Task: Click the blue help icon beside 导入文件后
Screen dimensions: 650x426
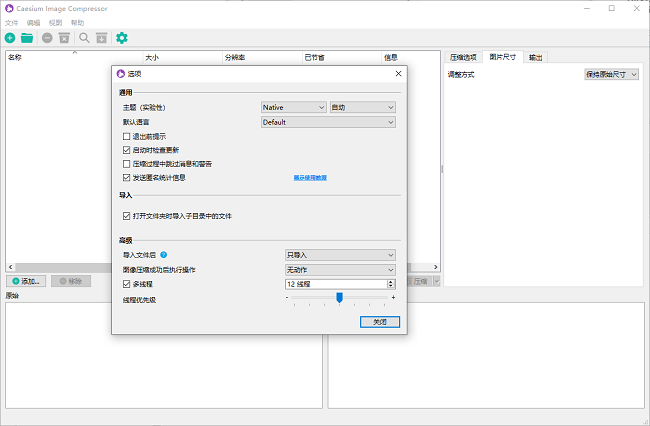Action: pos(164,255)
